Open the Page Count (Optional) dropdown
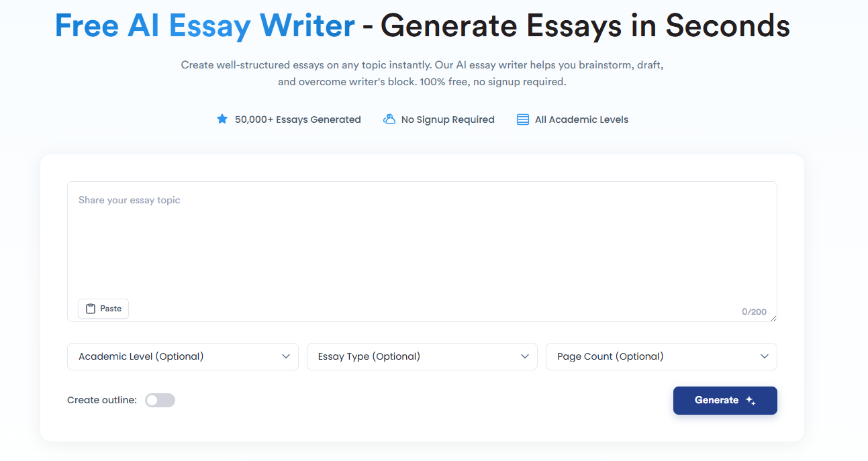Viewport: 868px width, 461px height. click(661, 356)
